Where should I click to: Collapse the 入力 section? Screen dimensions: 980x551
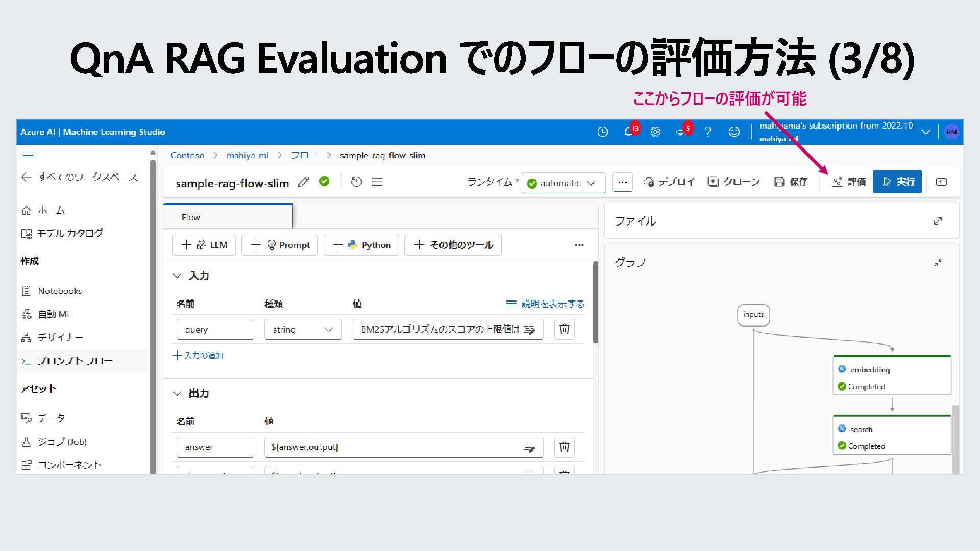177,275
